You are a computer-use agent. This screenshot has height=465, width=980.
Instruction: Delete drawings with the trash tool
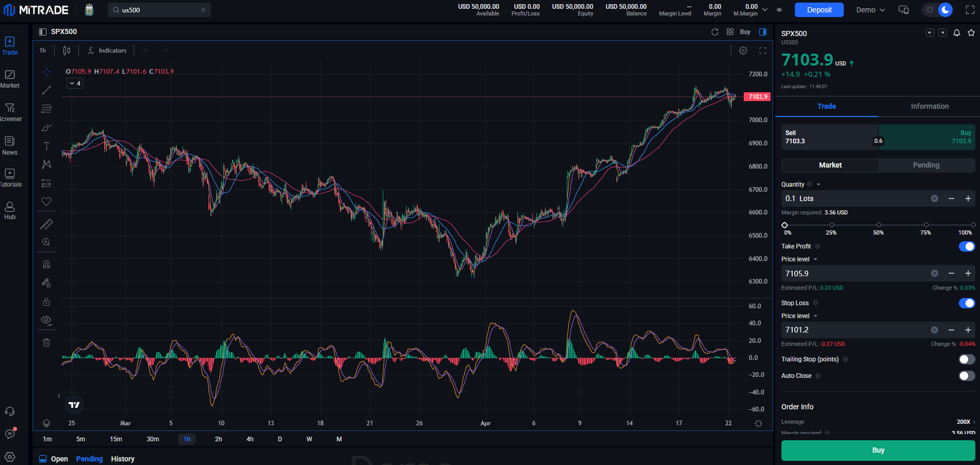click(46, 342)
